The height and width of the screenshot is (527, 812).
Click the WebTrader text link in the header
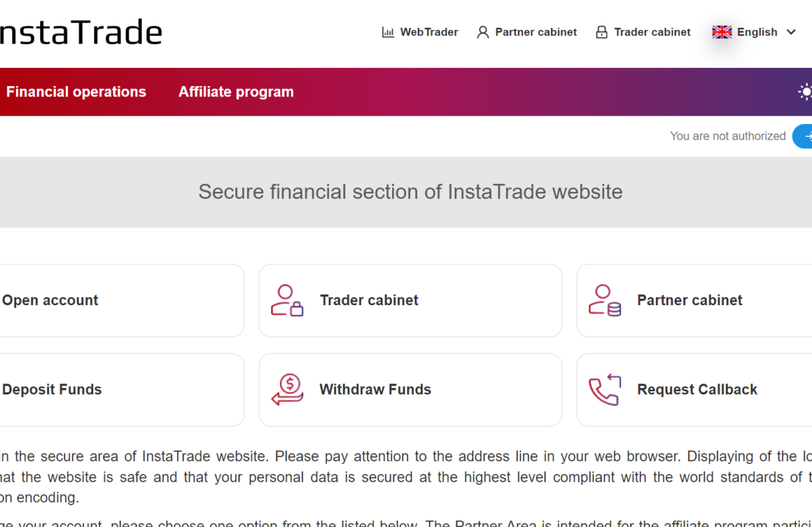(429, 32)
